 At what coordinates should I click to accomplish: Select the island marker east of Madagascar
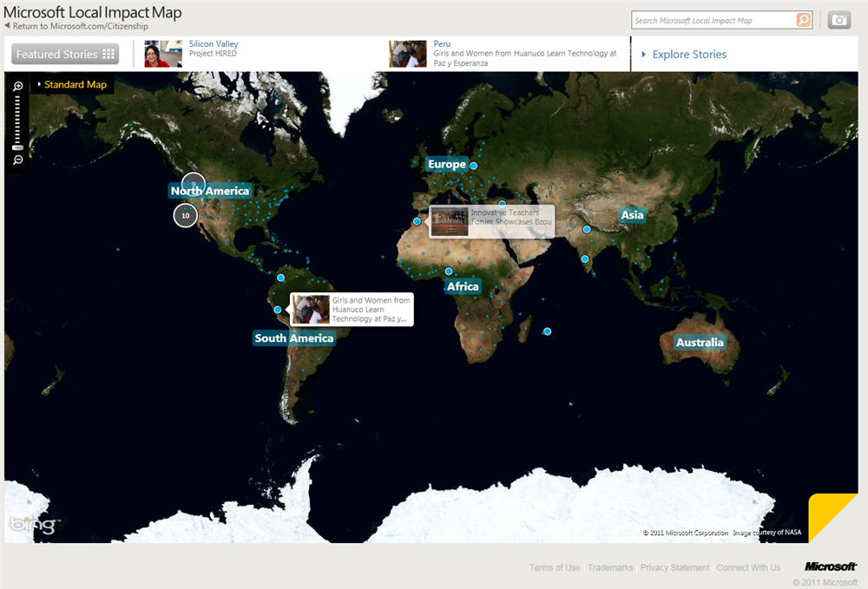coord(547,332)
